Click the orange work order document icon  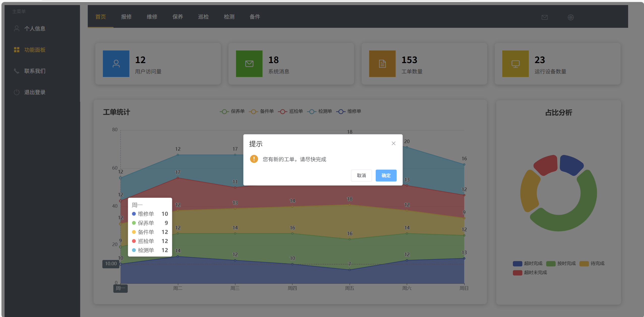point(382,64)
